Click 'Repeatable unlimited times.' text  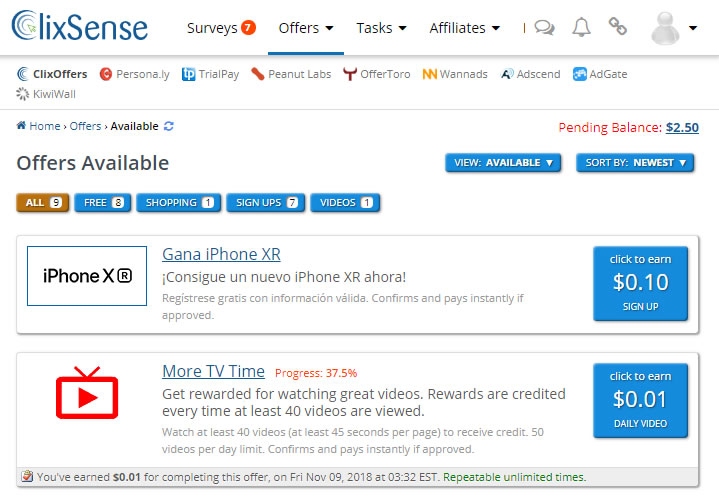514,477
